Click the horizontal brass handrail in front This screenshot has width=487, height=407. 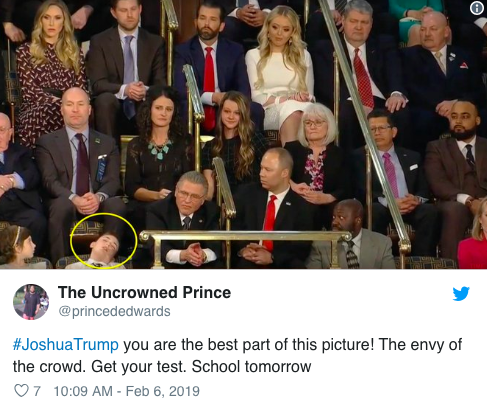point(245,236)
